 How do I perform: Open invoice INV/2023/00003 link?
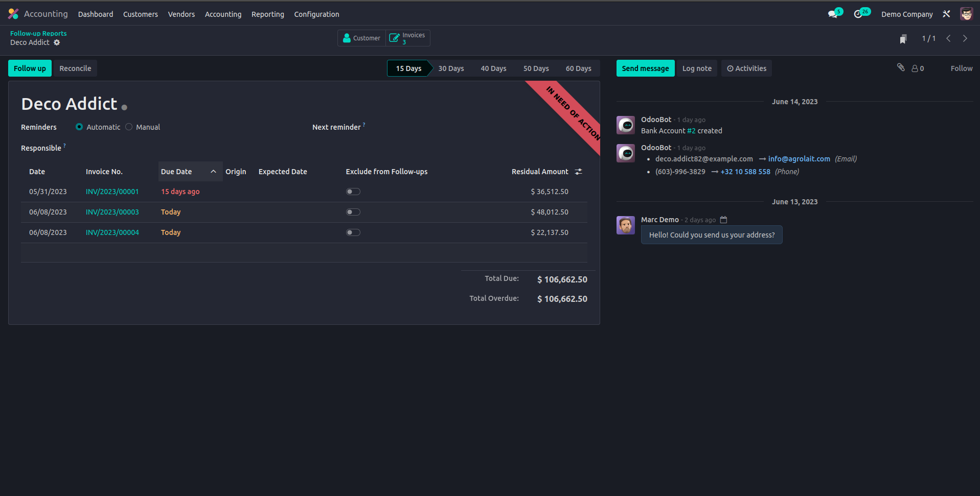point(112,212)
